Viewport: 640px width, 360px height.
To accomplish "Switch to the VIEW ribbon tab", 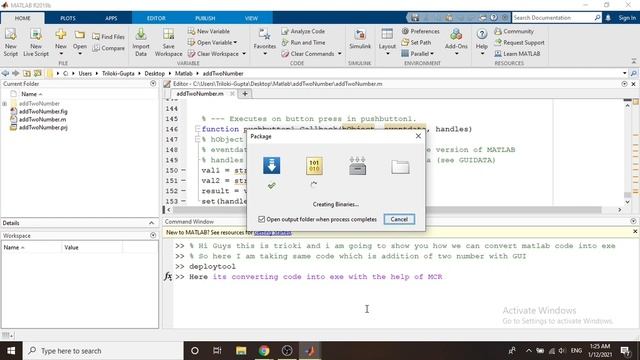I will pyautogui.click(x=251, y=18).
